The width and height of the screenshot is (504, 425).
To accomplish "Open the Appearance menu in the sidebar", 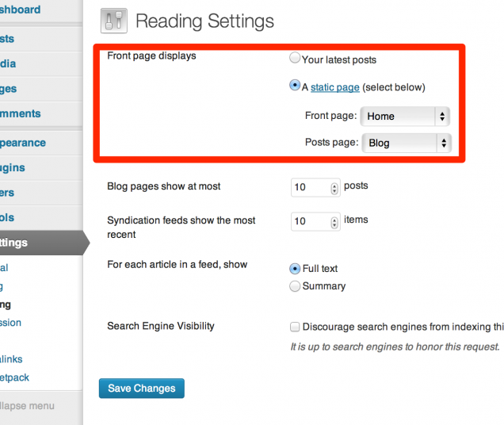I will pos(22,143).
